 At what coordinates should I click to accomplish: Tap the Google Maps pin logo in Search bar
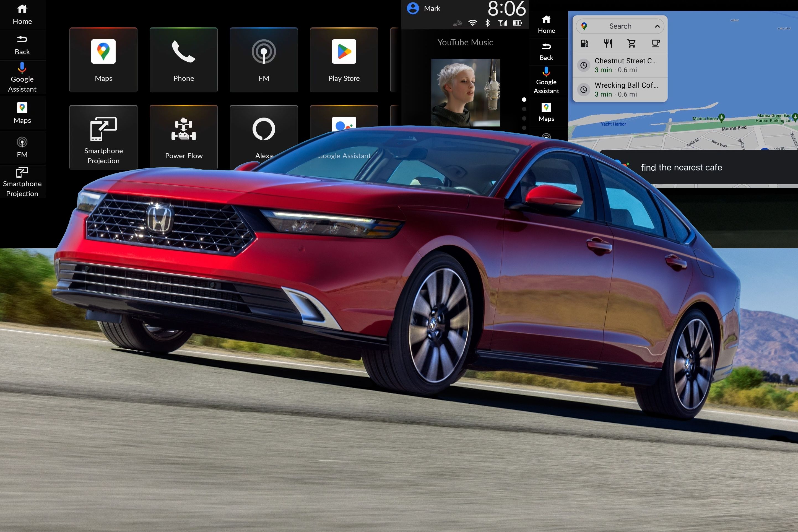point(584,26)
